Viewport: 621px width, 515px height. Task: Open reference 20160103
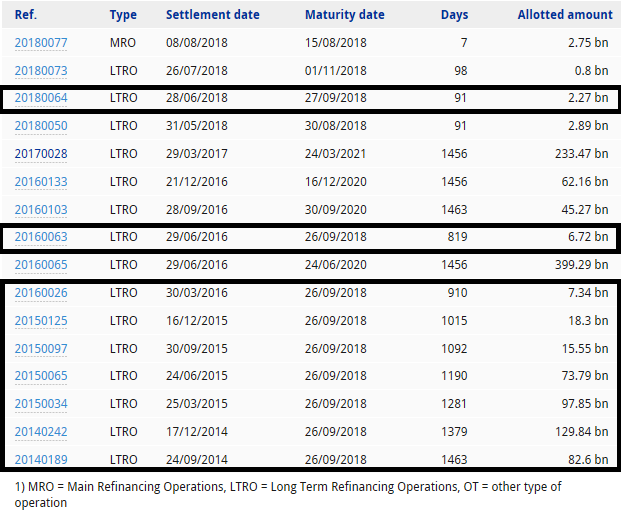41,210
